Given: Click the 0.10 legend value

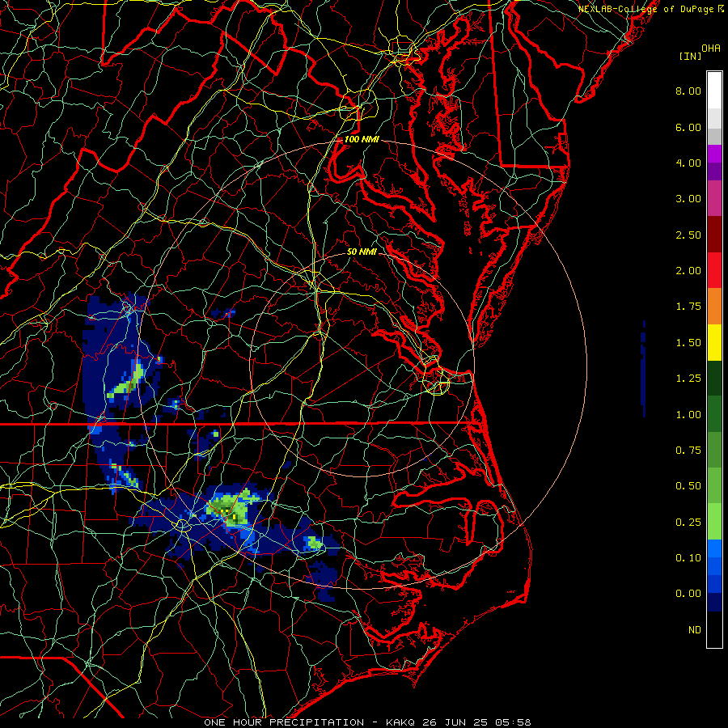Looking at the screenshot, I should [688, 558].
